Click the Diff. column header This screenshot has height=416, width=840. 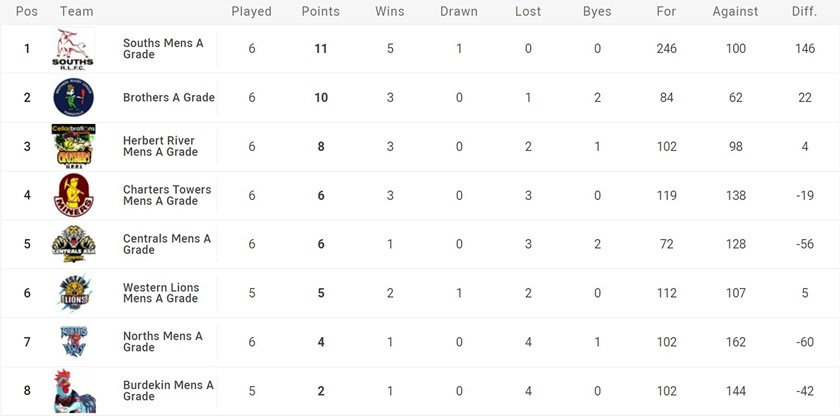[804, 12]
